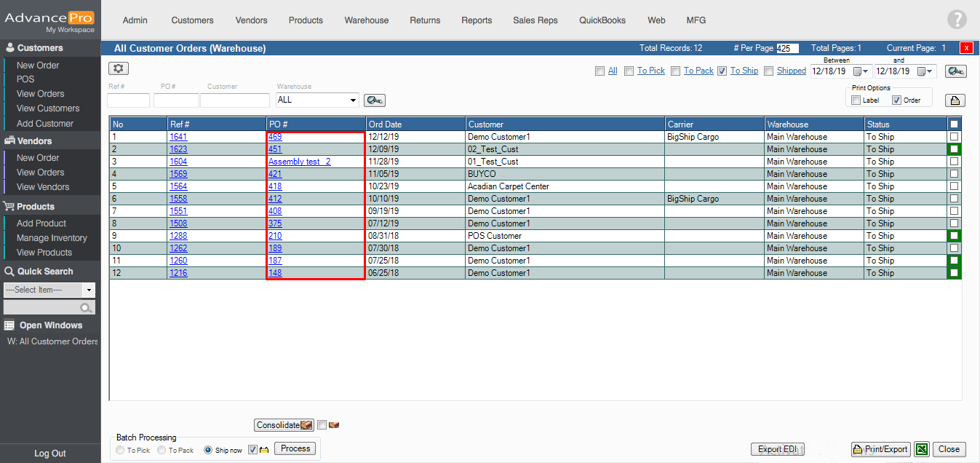Click the Quick Search magnifier icon
Screen dimensions: 980x463
click(87, 308)
